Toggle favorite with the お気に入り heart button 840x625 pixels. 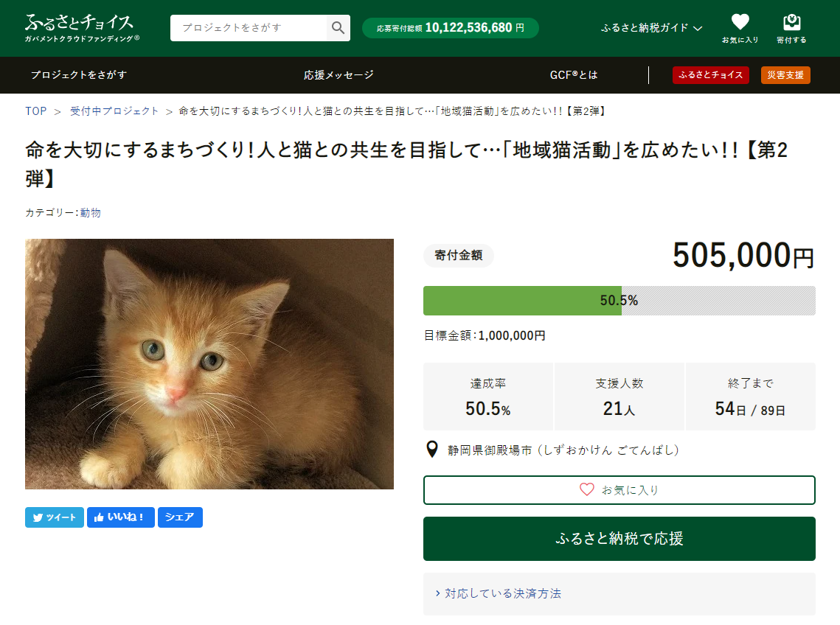click(619, 490)
